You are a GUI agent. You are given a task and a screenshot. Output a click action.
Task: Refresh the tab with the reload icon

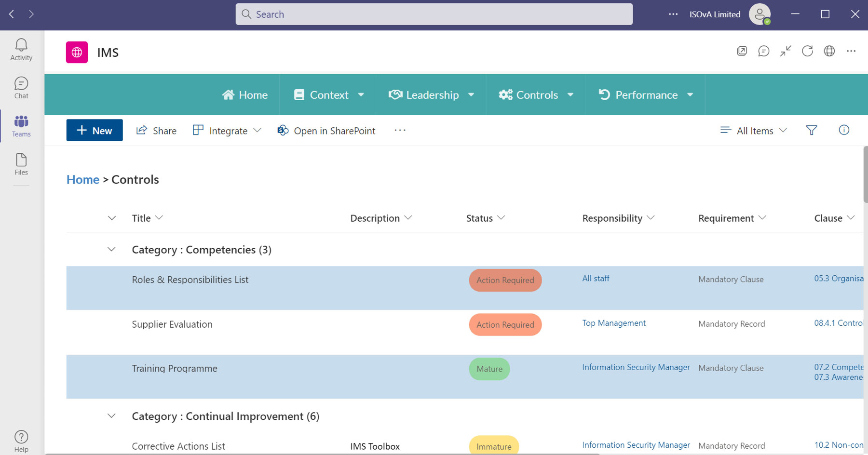[807, 51]
